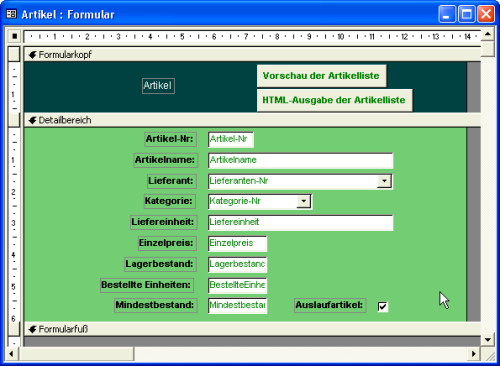The height and width of the screenshot is (366, 500).
Task: Click the form selector square at ruler corner
Action: click(x=14, y=36)
